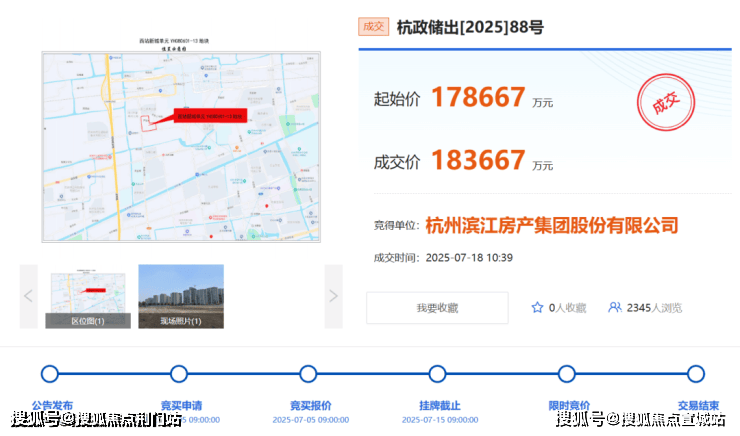740x436 pixels.
Task: Click the 限时竞价 timeline circle
Action: 566,374
